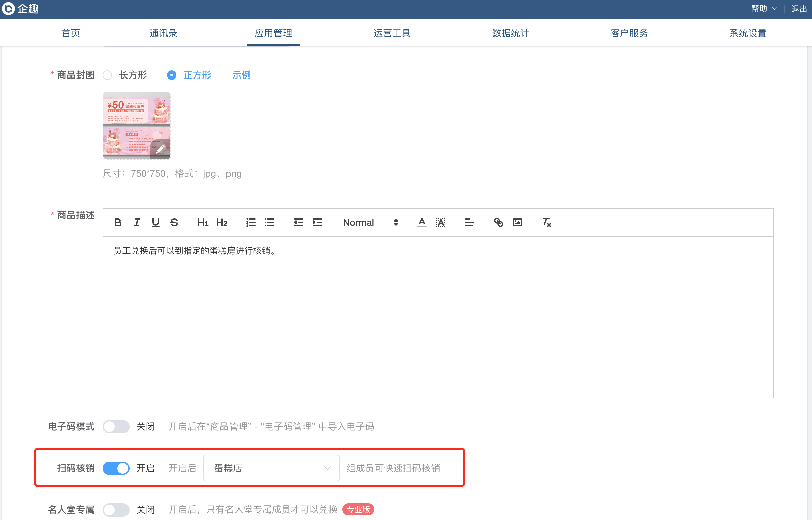The width and height of the screenshot is (812, 520).
Task: Click the strikethrough icon
Action: click(x=174, y=222)
